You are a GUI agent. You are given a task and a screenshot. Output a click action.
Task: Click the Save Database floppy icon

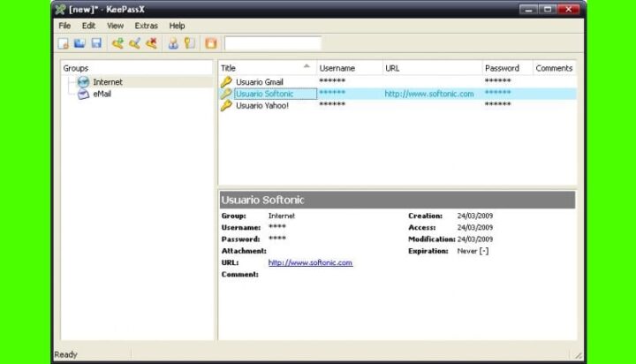[x=96, y=43]
